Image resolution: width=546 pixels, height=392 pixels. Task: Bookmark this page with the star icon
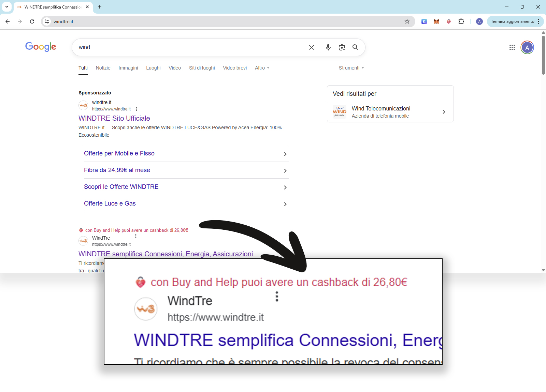point(407,21)
